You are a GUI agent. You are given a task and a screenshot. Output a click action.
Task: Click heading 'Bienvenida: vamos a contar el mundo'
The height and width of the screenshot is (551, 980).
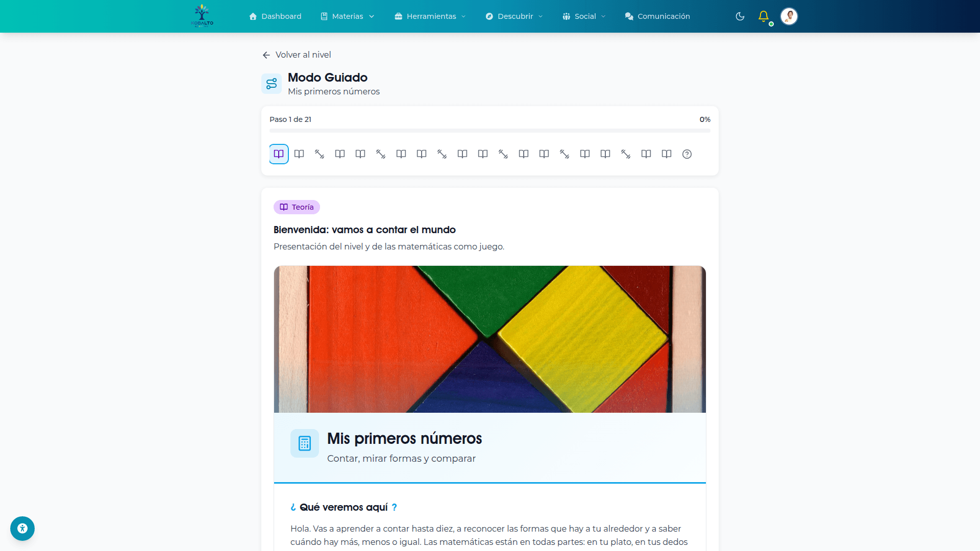pyautogui.click(x=364, y=230)
